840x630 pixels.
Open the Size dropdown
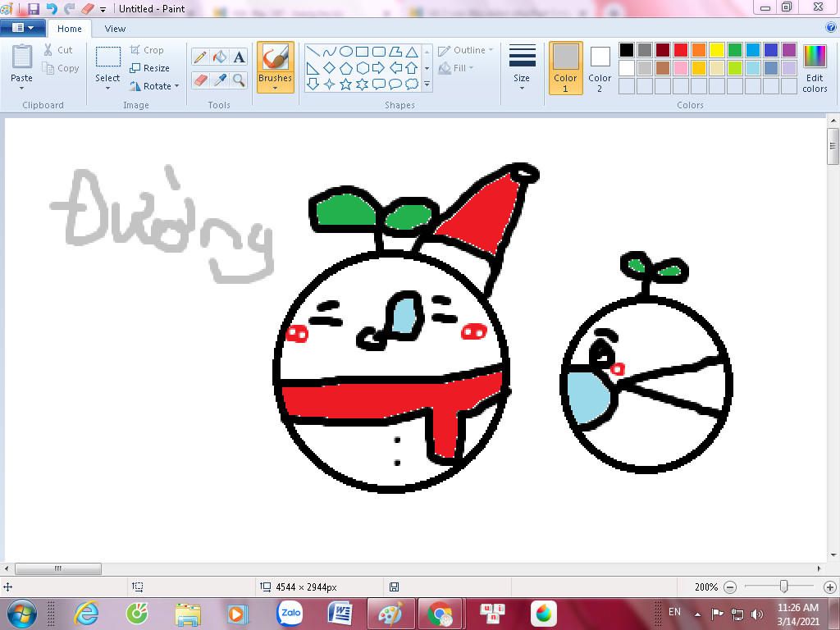(522, 67)
